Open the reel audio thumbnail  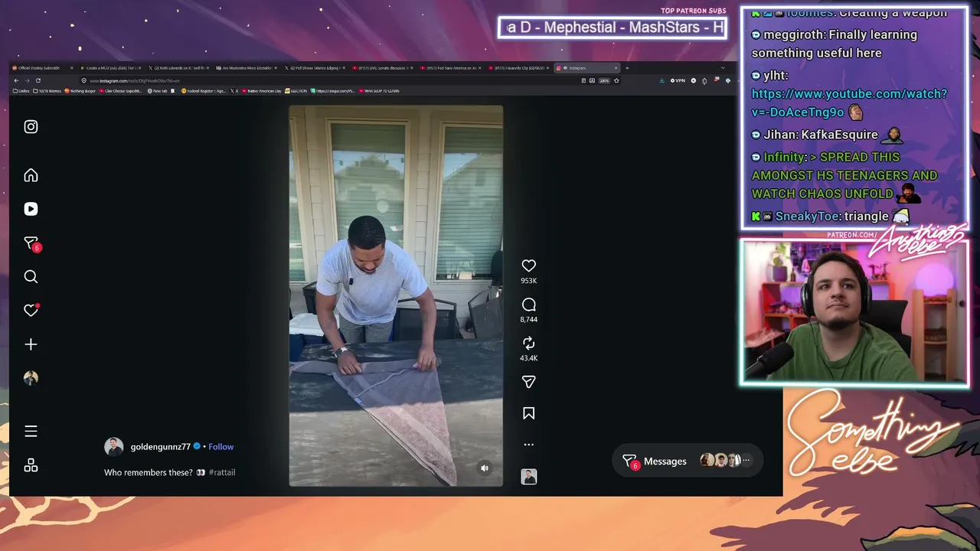click(528, 477)
